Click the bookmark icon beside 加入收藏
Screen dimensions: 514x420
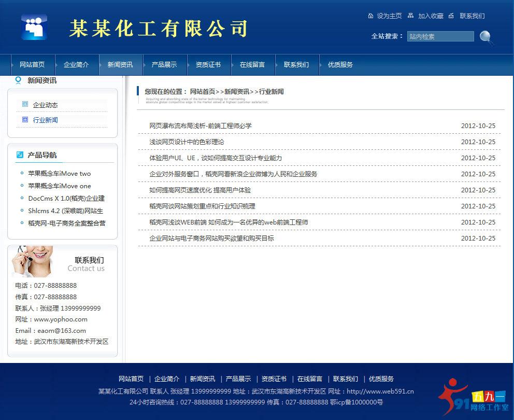pyautogui.click(x=410, y=16)
